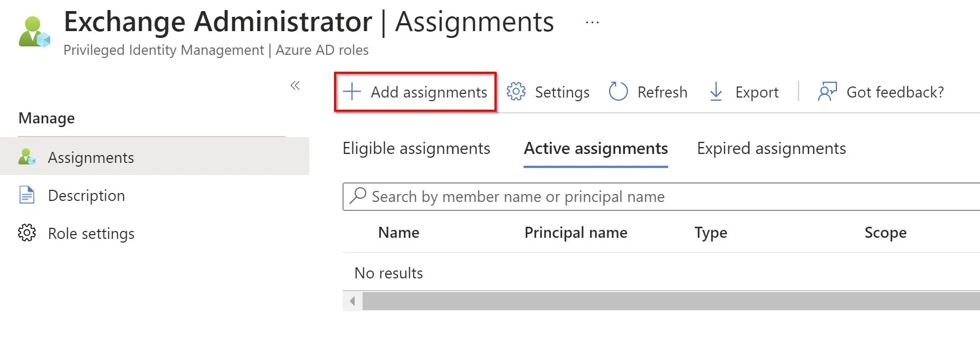Select the Active assignments tab

coord(596,149)
